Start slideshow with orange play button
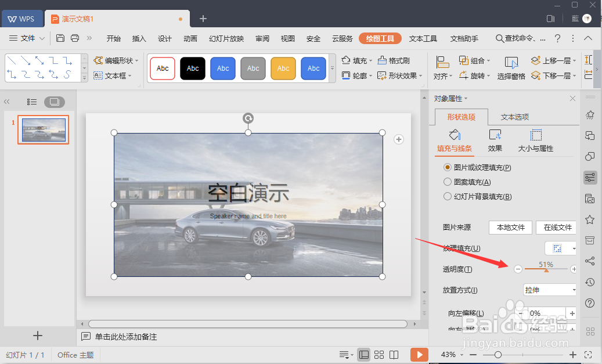 coord(419,355)
